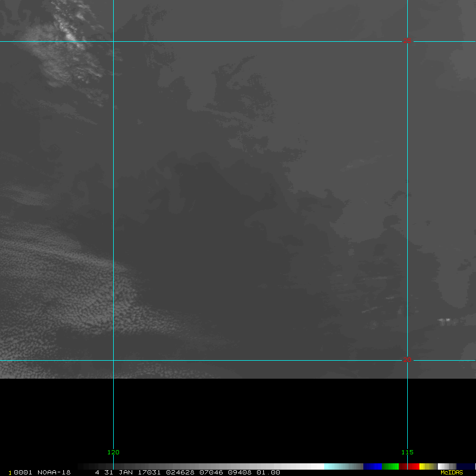Click the 024628 time stamp text

click(179, 472)
